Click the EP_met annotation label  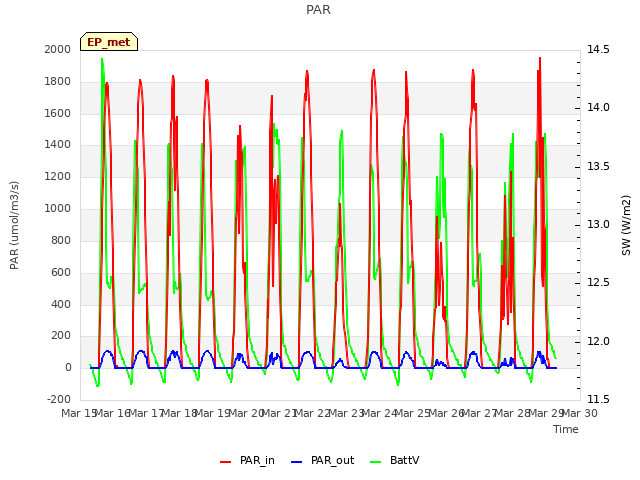click(109, 42)
